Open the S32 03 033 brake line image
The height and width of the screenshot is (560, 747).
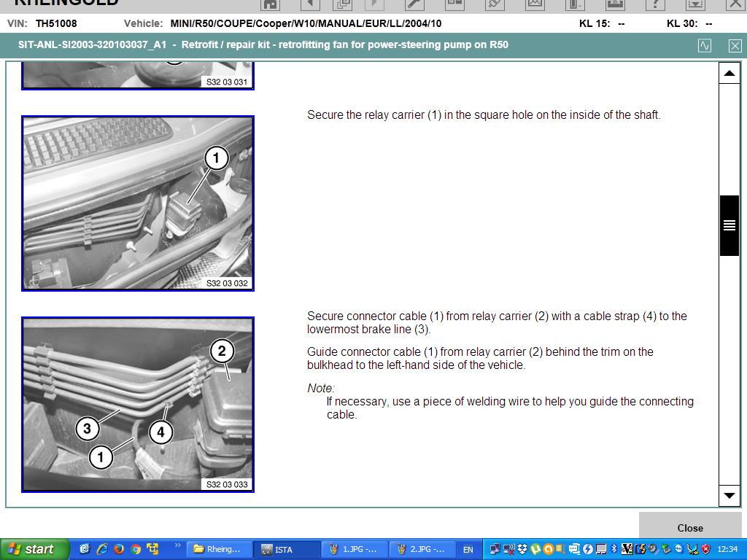[x=138, y=405]
